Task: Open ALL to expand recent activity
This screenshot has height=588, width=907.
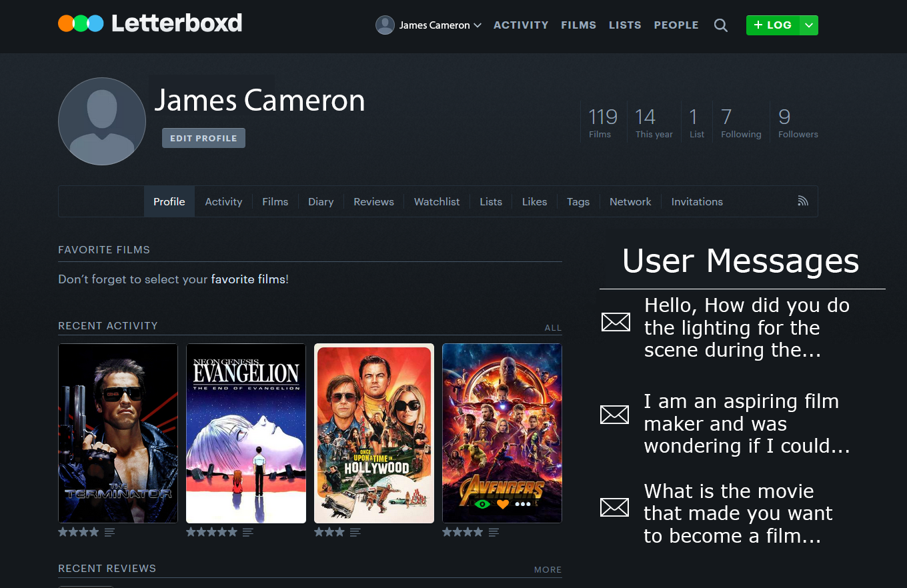Action: pyautogui.click(x=553, y=327)
